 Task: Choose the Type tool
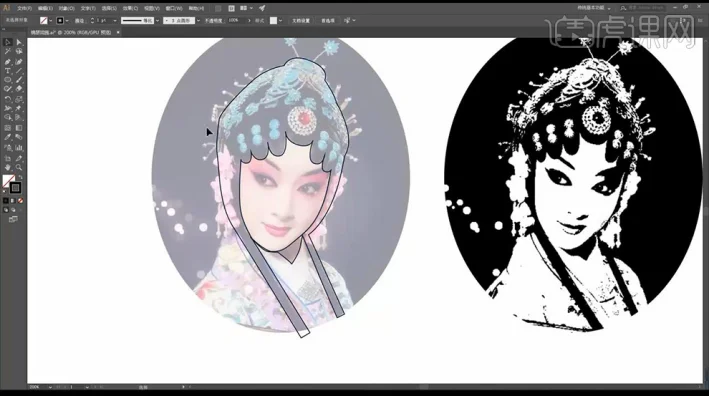8,71
